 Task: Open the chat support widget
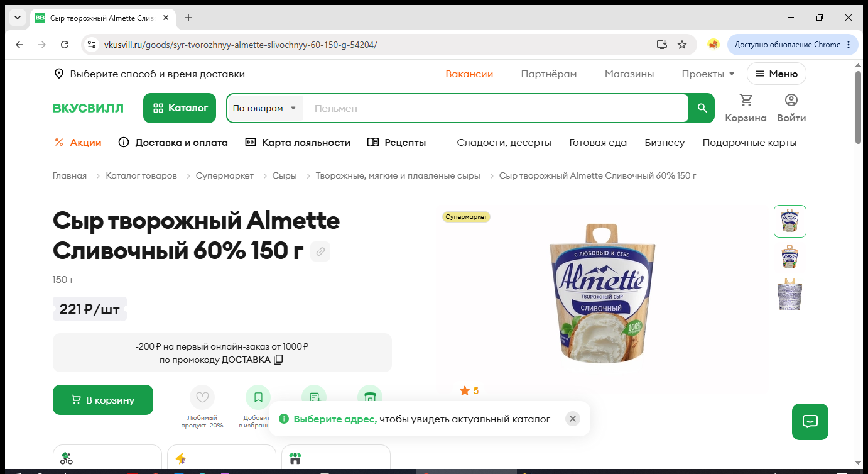click(810, 421)
